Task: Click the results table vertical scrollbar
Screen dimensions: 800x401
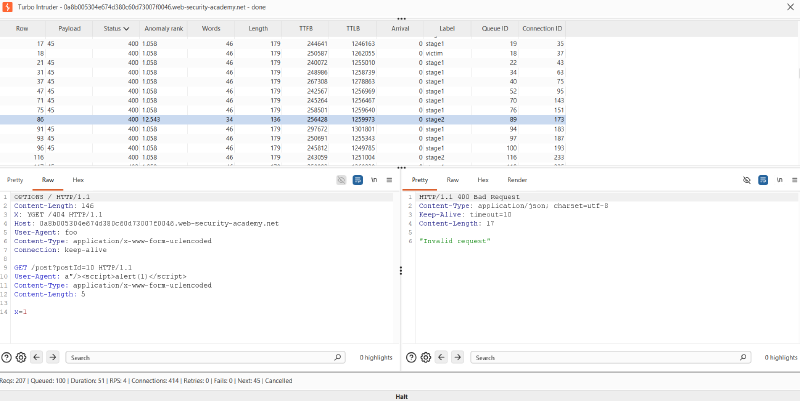Action: [797, 74]
